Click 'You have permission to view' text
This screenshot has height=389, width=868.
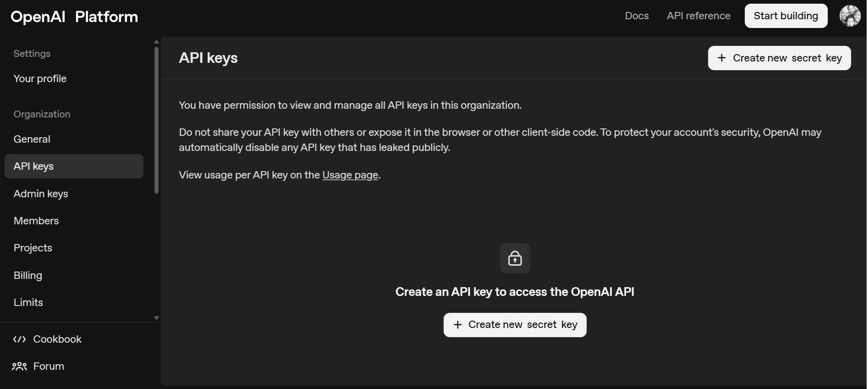tap(350, 106)
